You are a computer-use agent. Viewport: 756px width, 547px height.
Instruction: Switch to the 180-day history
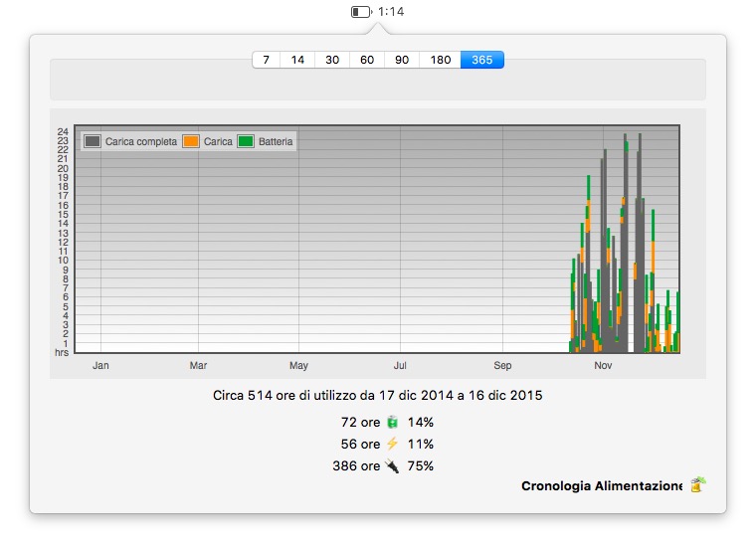coord(440,60)
